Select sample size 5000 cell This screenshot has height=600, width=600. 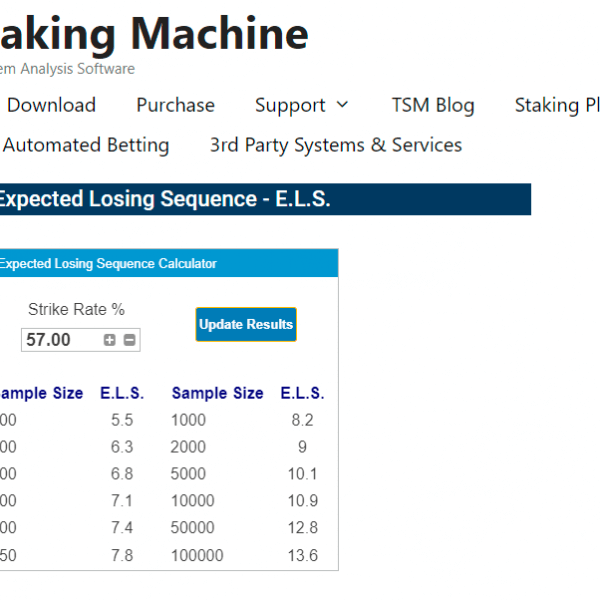pos(188,474)
